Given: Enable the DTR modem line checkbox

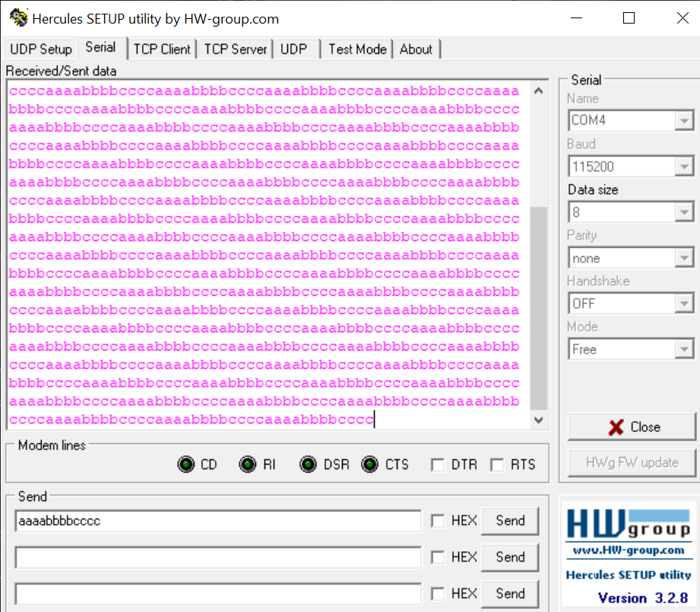Looking at the screenshot, I should pyautogui.click(x=439, y=464).
